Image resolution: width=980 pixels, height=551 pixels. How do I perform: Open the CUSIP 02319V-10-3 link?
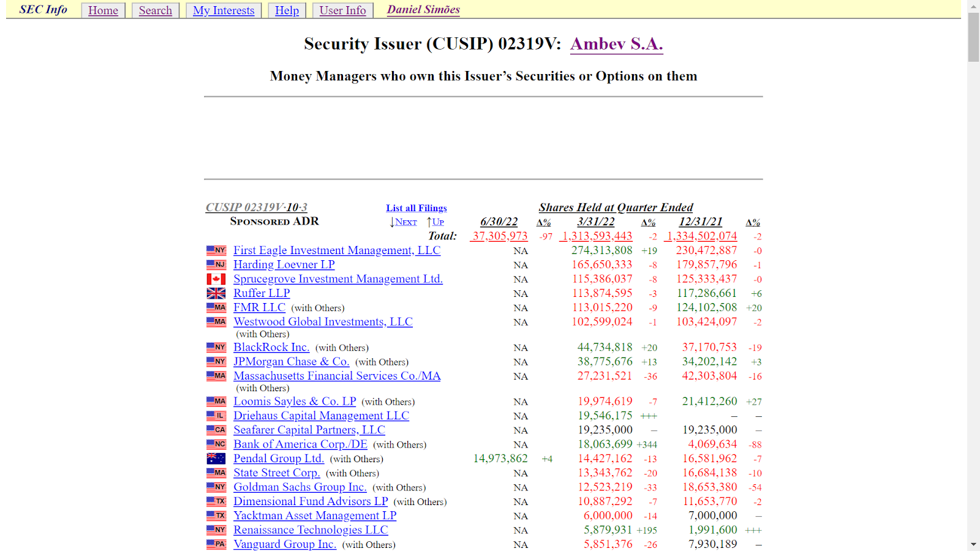(x=256, y=208)
